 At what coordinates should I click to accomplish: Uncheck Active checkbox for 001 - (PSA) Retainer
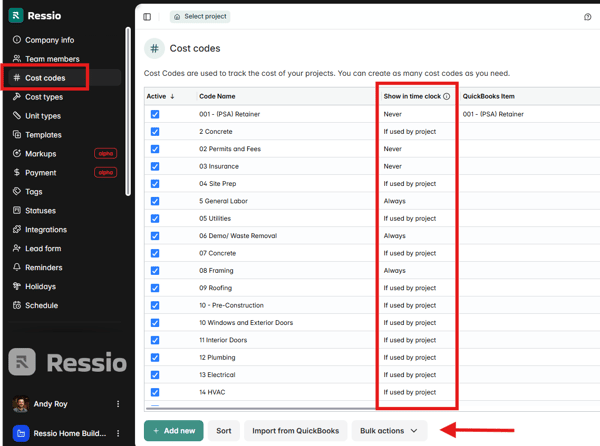point(155,114)
